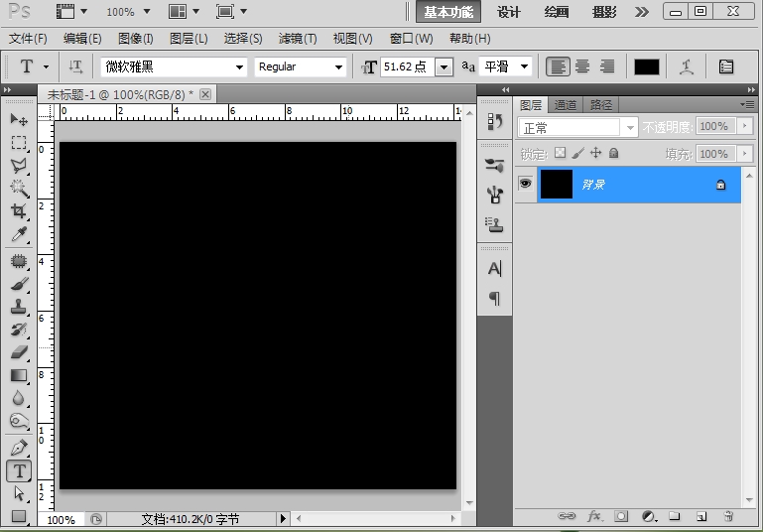Image resolution: width=763 pixels, height=532 pixels.
Task: Select the Path Selection tool
Action: [19, 493]
